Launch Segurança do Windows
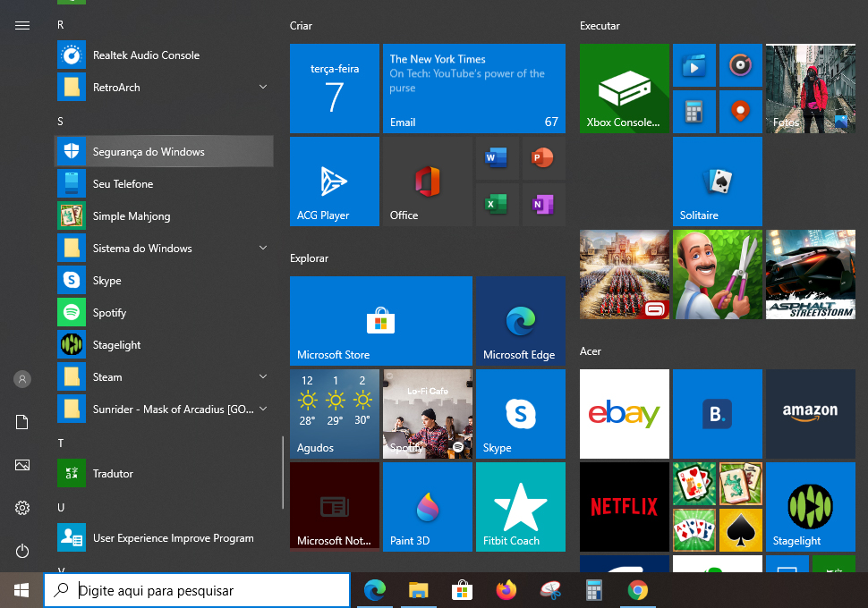The image size is (868, 608). pyautogui.click(x=165, y=152)
